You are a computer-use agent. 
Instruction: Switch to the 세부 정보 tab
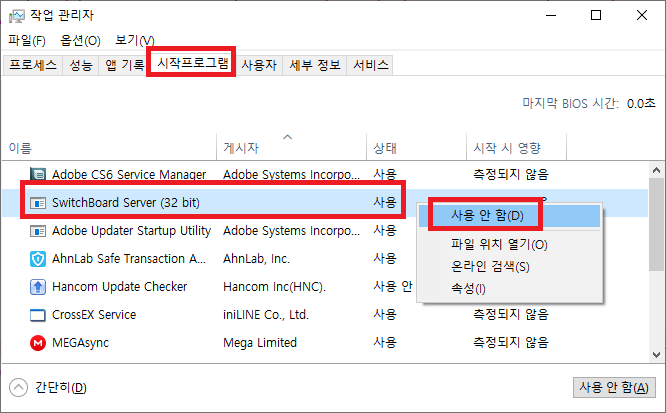click(315, 65)
